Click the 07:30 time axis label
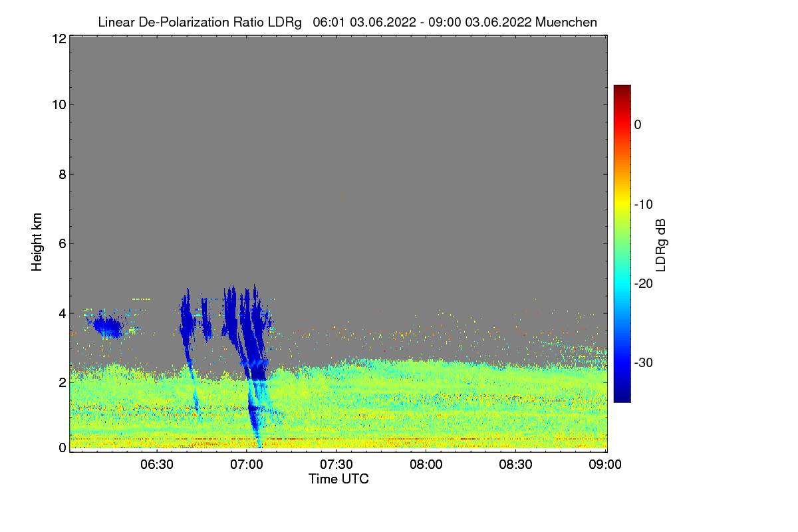 (x=336, y=464)
